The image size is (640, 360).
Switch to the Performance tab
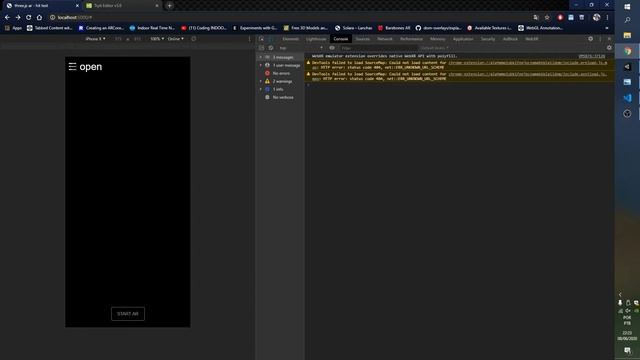[x=411, y=39]
